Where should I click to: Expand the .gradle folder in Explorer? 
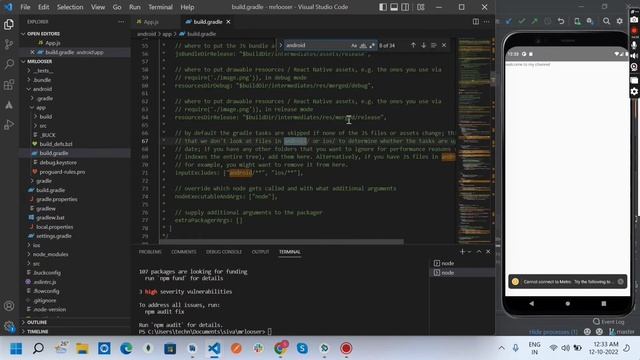45,98
